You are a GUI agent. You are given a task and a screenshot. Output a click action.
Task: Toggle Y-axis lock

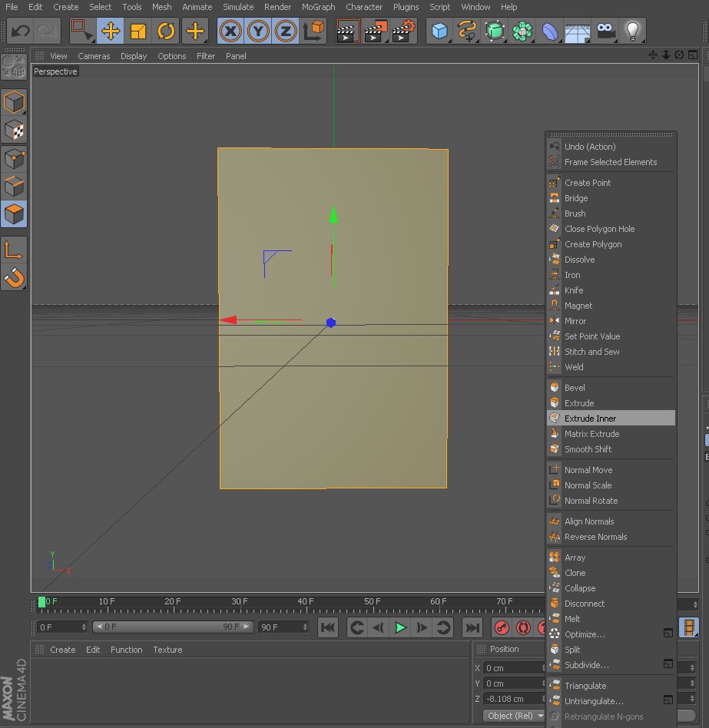pos(258,31)
